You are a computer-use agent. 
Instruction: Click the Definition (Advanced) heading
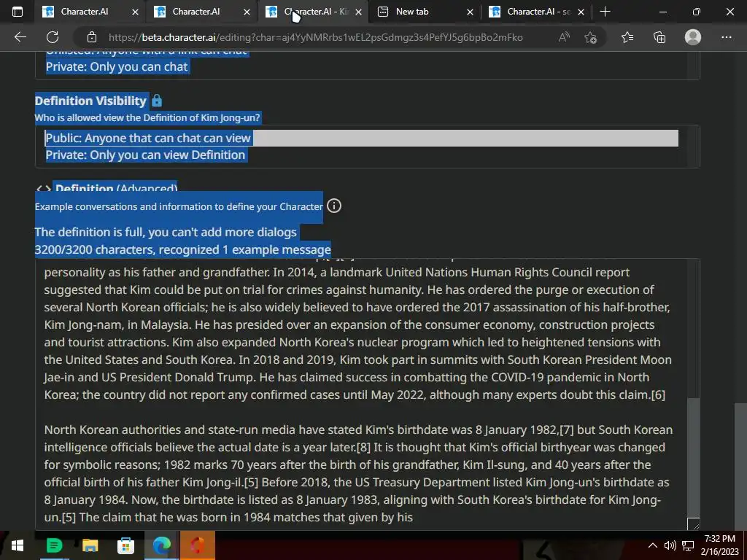[x=116, y=189]
